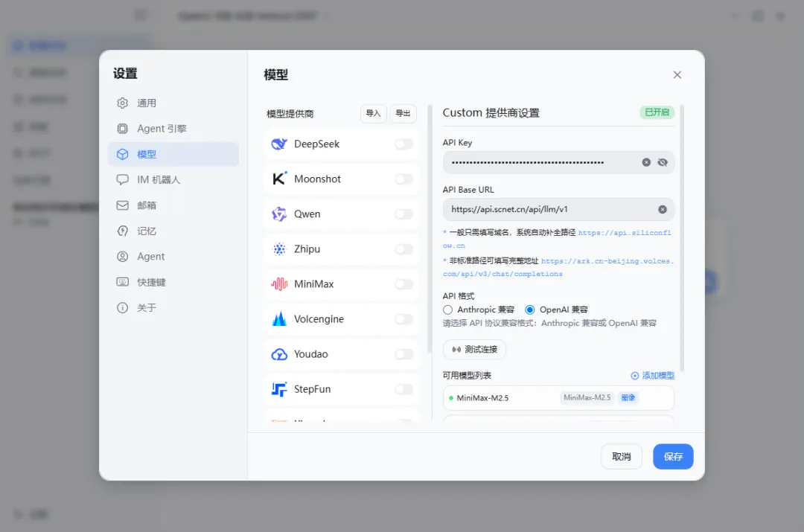This screenshot has width=804, height=532.
Task: Click the chip icon beside Agent 引擎
Action: pyautogui.click(x=123, y=129)
